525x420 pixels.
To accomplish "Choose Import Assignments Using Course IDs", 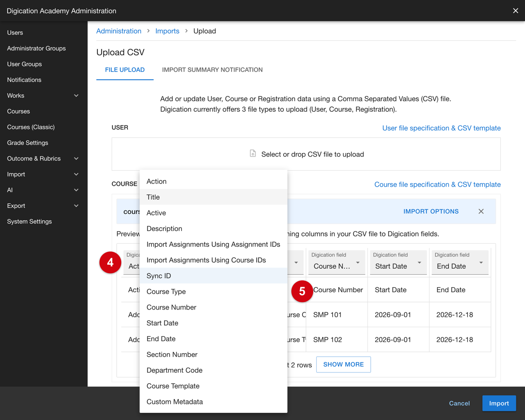I will point(213,260).
